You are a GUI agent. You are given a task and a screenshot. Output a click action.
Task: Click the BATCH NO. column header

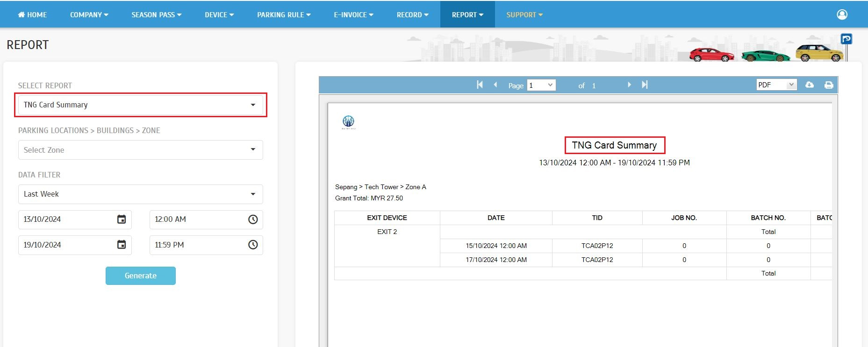(768, 218)
